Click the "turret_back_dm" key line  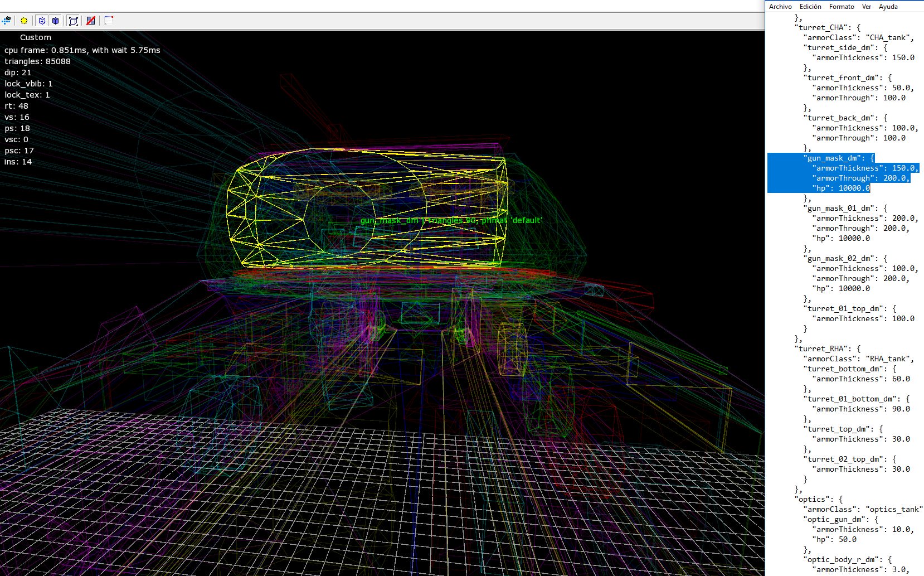coord(845,118)
